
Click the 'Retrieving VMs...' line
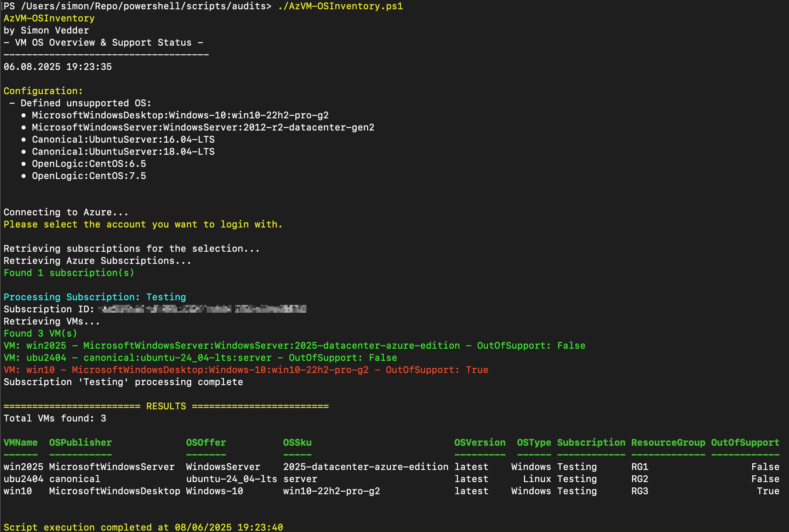52,321
